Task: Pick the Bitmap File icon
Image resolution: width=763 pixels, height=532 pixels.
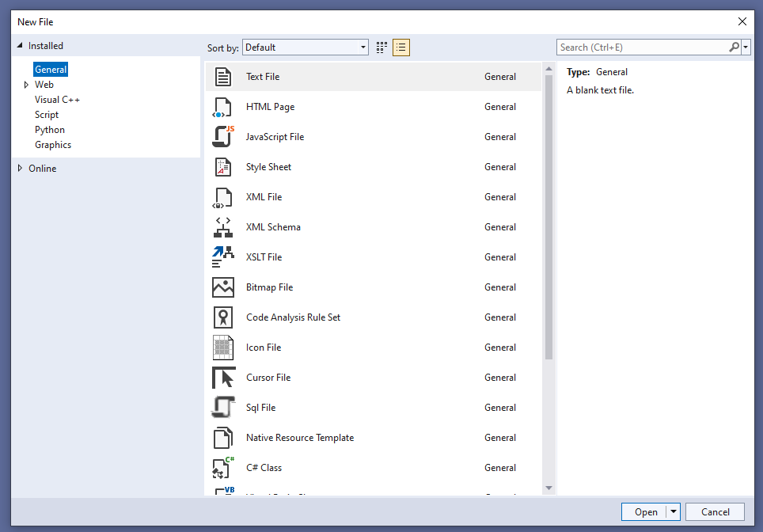Action: 223,287
